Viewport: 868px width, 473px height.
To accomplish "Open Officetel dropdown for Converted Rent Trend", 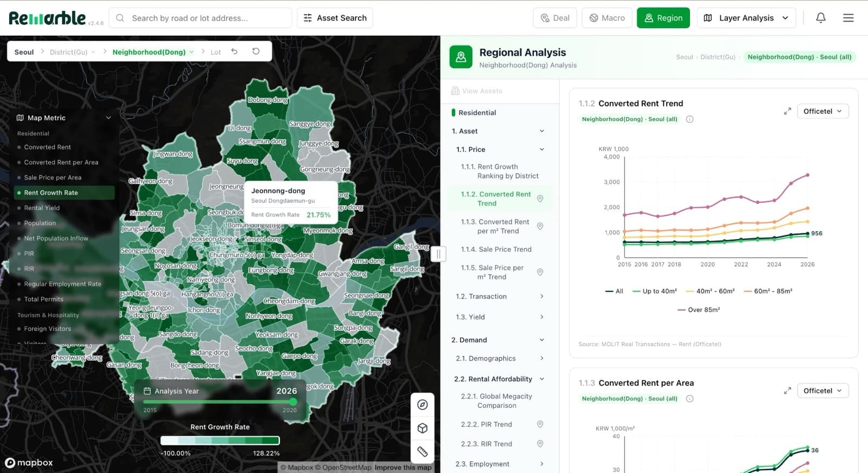I will pos(822,111).
